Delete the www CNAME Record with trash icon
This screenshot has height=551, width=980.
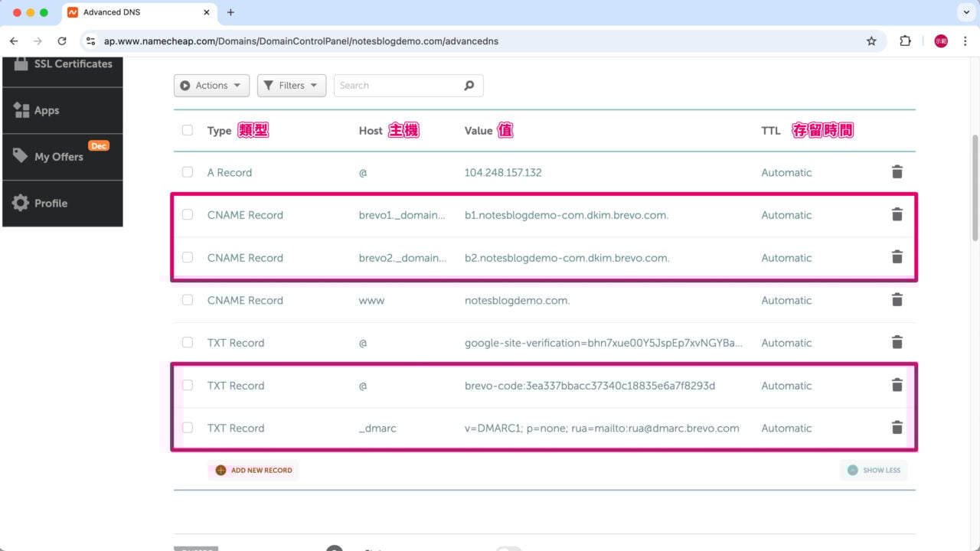pyautogui.click(x=897, y=299)
